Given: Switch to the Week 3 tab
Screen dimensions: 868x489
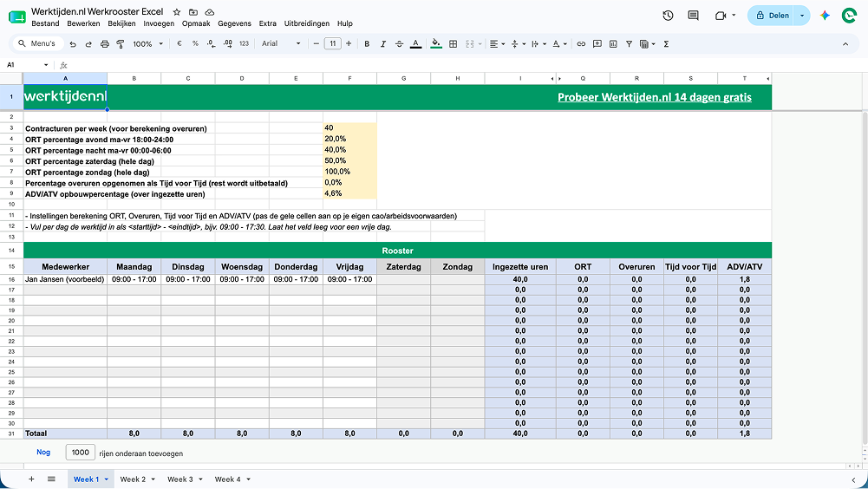Looking at the screenshot, I should point(180,479).
